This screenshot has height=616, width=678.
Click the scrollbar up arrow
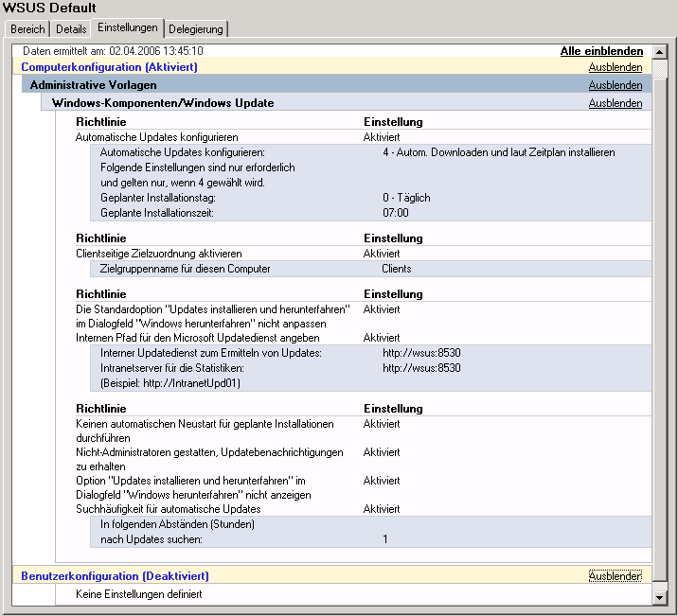(660, 52)
